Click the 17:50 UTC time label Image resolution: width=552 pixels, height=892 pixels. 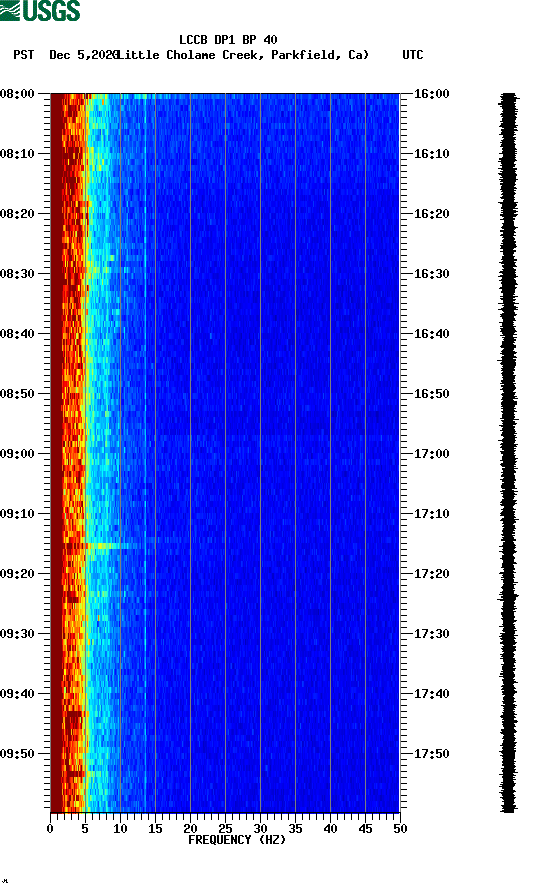[x=431, y=754]
